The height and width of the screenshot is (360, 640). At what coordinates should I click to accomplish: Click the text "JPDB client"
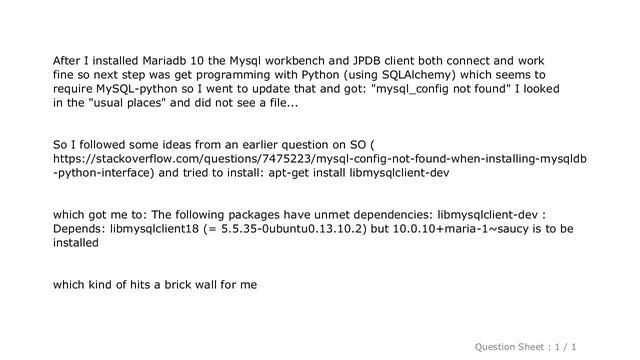click(x=383, y=61)
